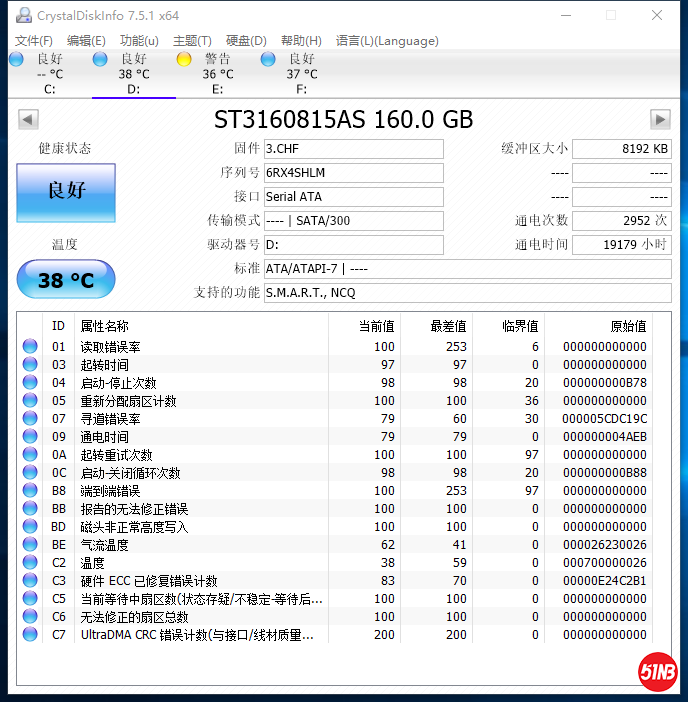Go to previous disk with left arrow

click(x=28, y=120)
